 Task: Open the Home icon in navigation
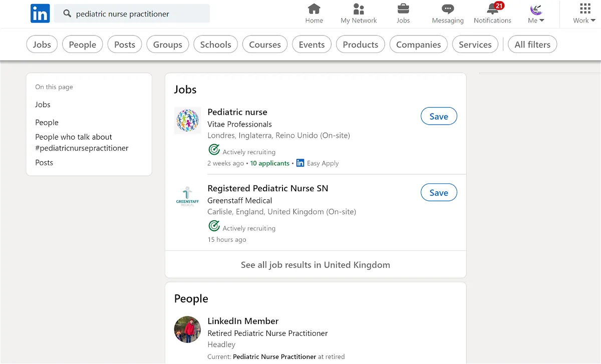click(314, 9)
